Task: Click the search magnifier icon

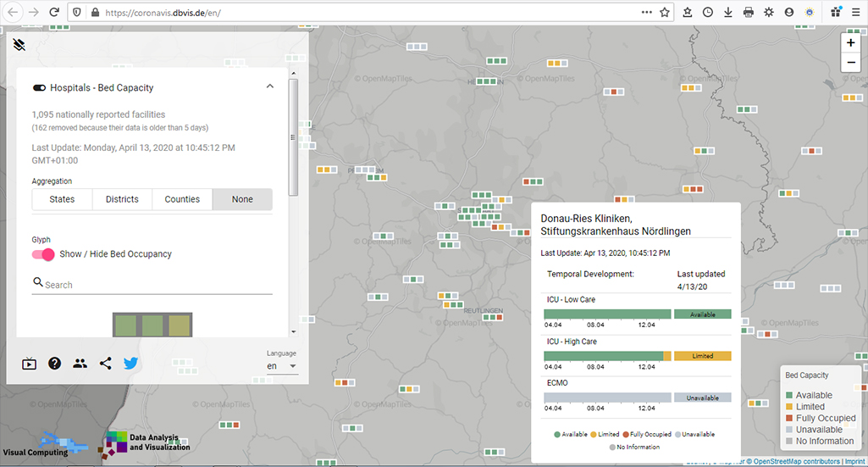Action: (x=37, y=282)
